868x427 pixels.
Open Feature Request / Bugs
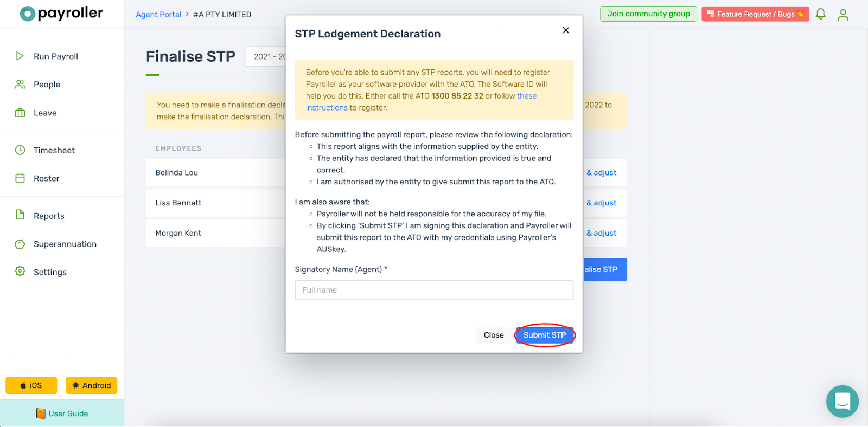click(x=755, y=14)
